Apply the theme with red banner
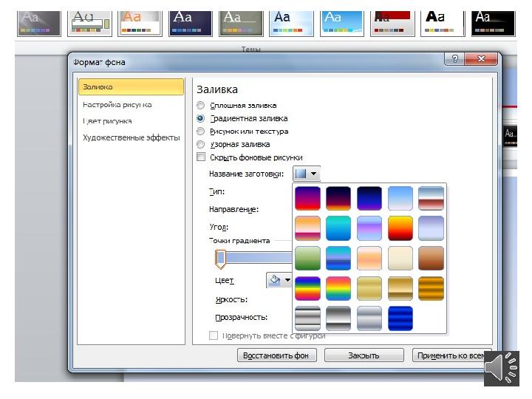 click(392, 24)
